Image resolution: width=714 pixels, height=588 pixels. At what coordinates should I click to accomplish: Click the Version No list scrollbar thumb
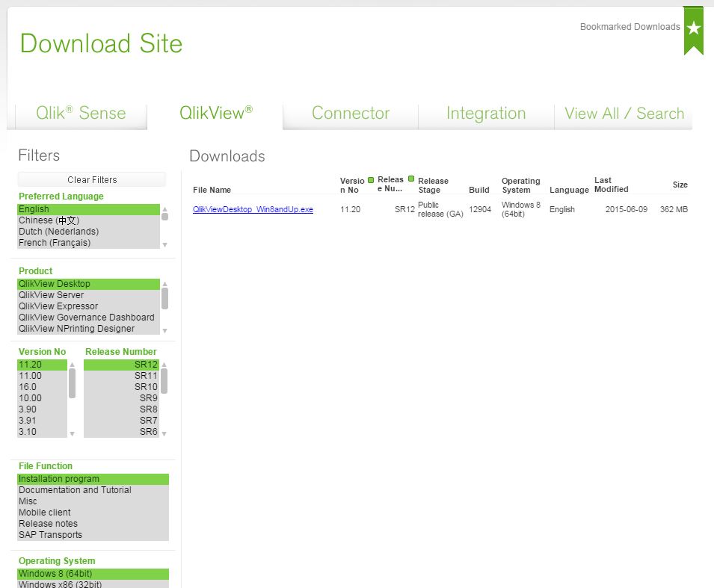tap(72, 383)
